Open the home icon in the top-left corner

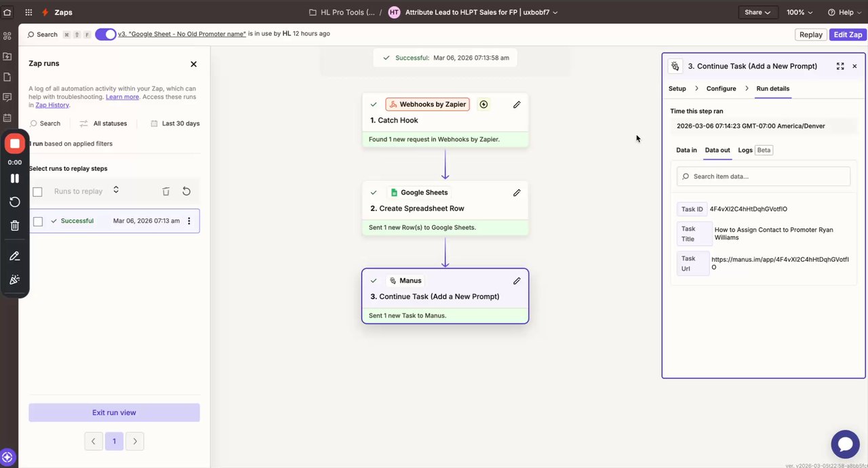(7, 12)
